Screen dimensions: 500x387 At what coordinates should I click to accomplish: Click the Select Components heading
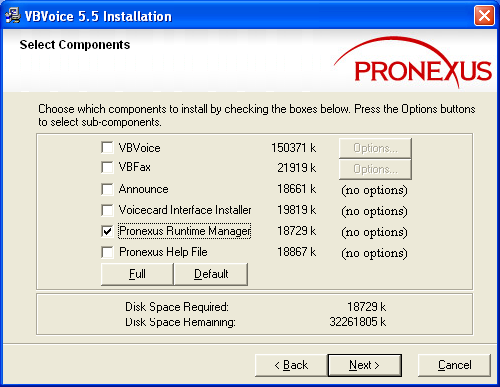pyautogui.click(x=75, y=45)
